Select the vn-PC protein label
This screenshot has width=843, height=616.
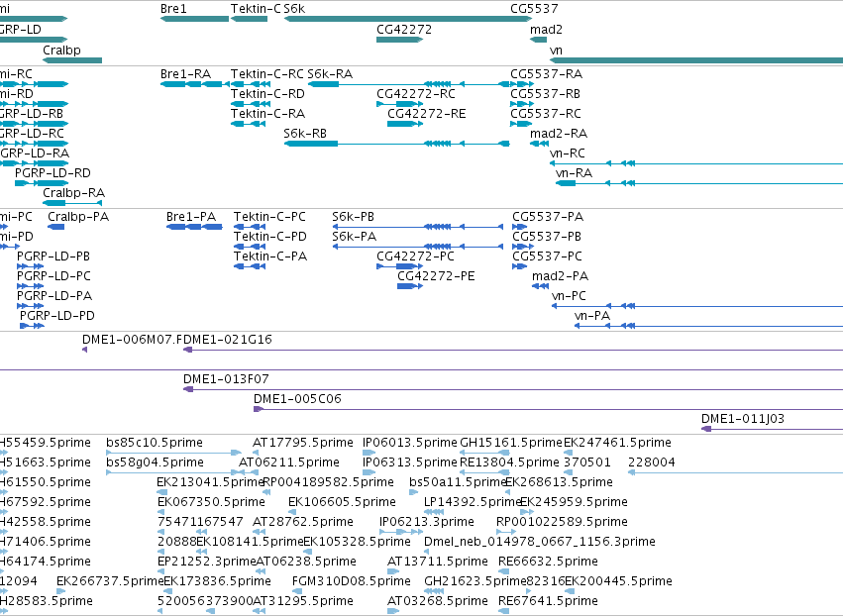(x=569, y=296)
